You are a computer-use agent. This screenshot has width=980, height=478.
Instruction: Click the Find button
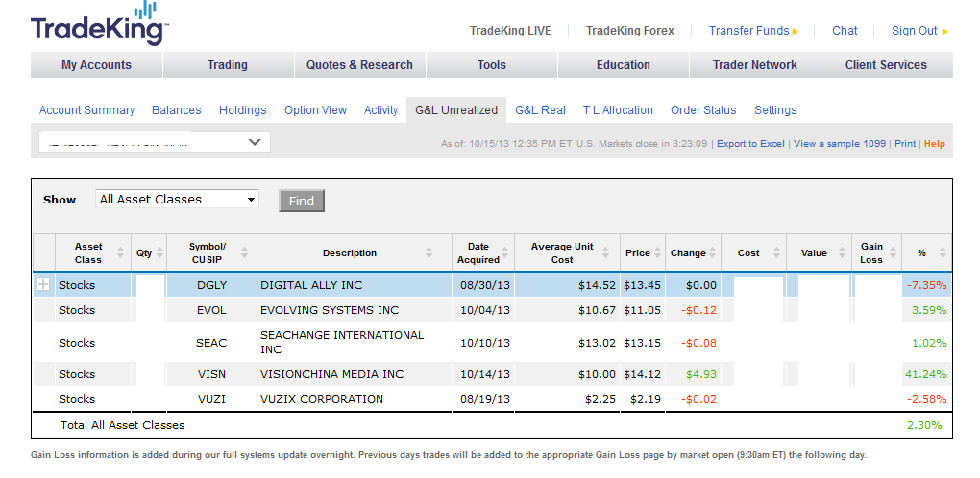302,201
